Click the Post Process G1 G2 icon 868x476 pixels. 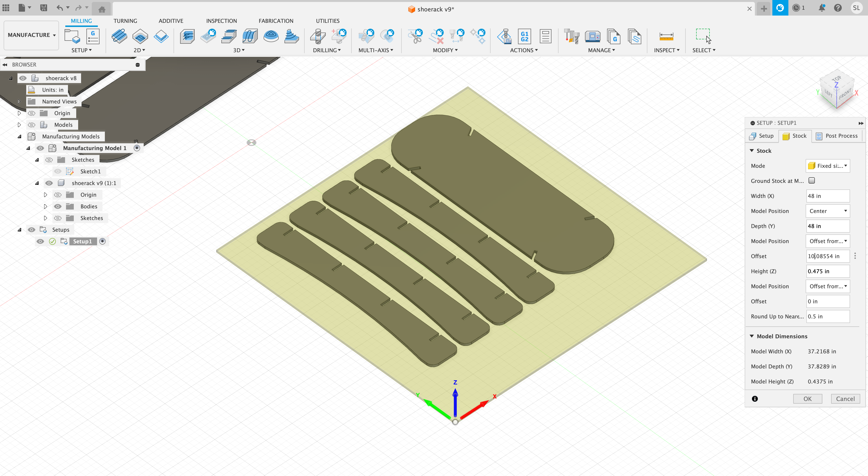(x=525, y=36)
